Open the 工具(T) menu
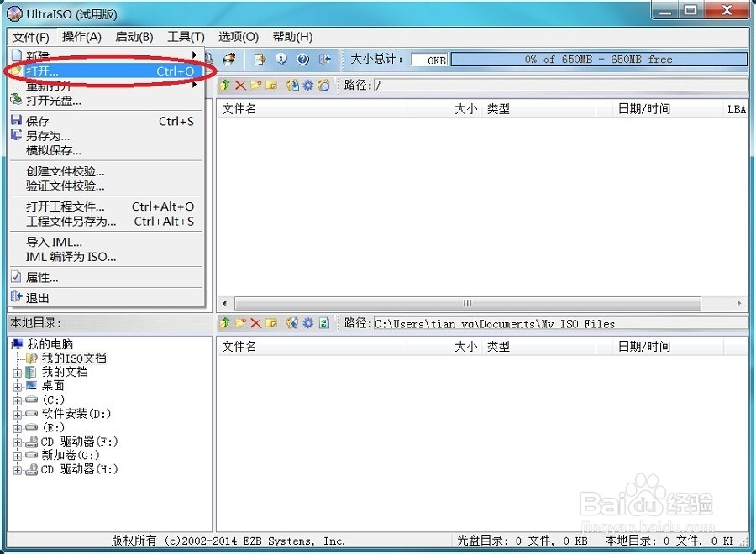Image resolution: width=756 pixels, height=554 pixels. pos(186,37)
